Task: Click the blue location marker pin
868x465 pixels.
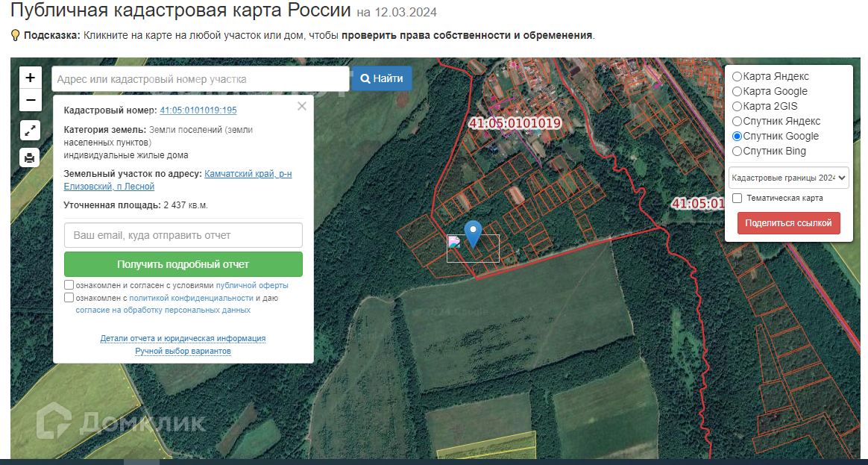Action: pos(473,234)
